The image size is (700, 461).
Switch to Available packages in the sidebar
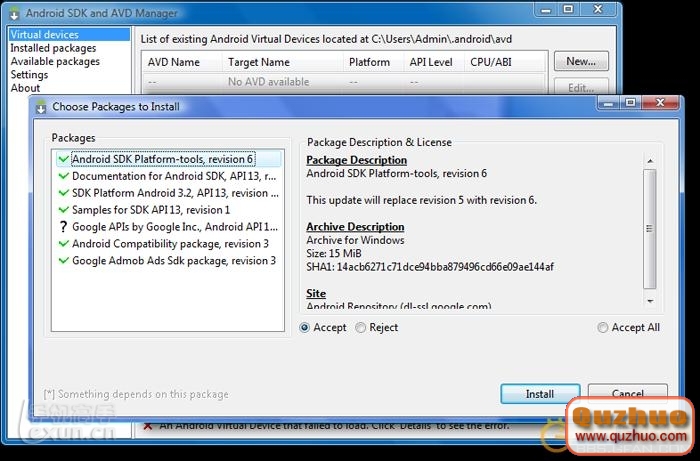point(55,61)
